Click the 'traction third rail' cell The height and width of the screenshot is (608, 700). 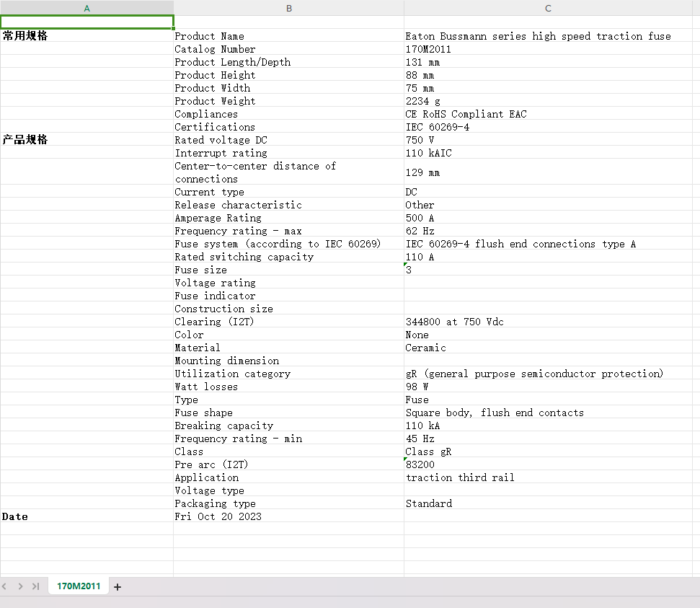(x=548, y=477)
